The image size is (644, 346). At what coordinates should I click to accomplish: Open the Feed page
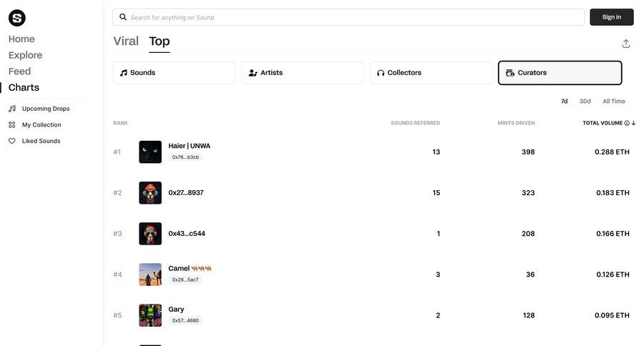19,71
